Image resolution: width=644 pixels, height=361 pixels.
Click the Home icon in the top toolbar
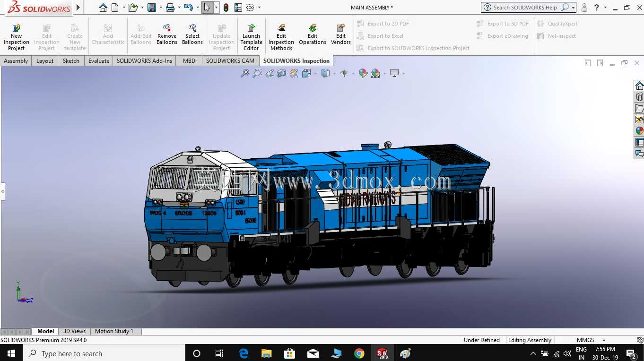(x=103, y=8)
